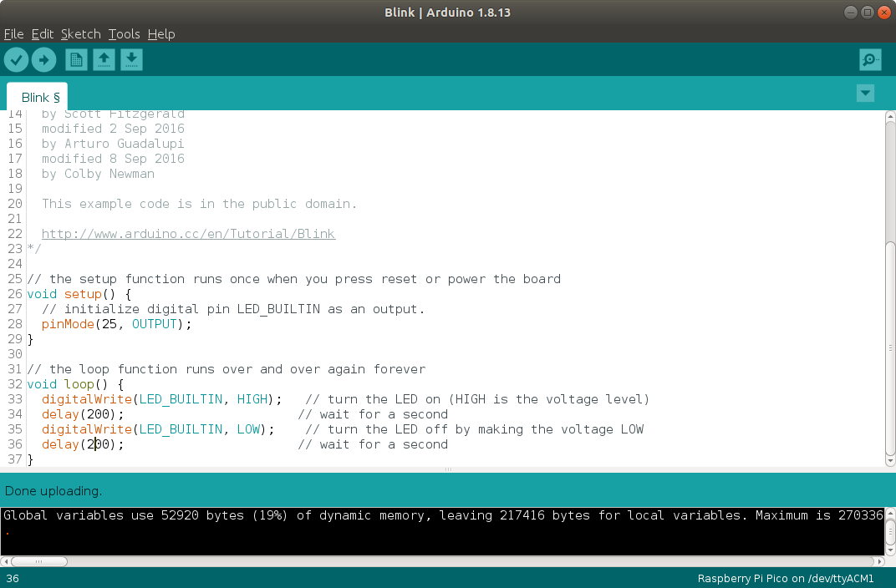Open the Tools menu

pos(124,34)
